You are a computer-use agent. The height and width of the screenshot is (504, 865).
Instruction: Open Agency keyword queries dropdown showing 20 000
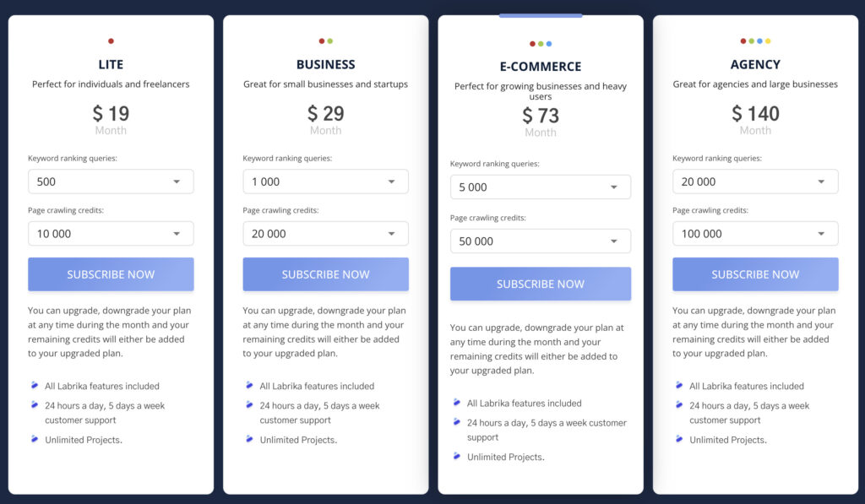click(755, 181)
